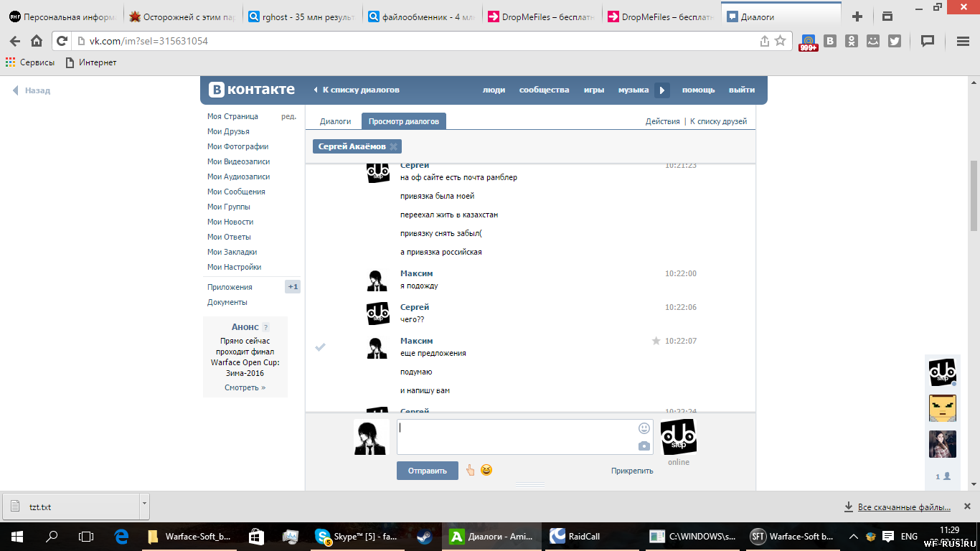Click the помощь header link
Screen dimensions: 980x551
698,90
